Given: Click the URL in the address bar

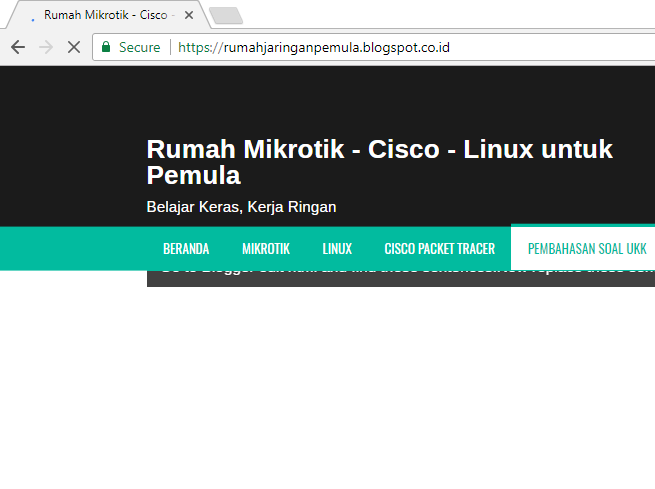Looking at the screenshot, I should point(314,47).
